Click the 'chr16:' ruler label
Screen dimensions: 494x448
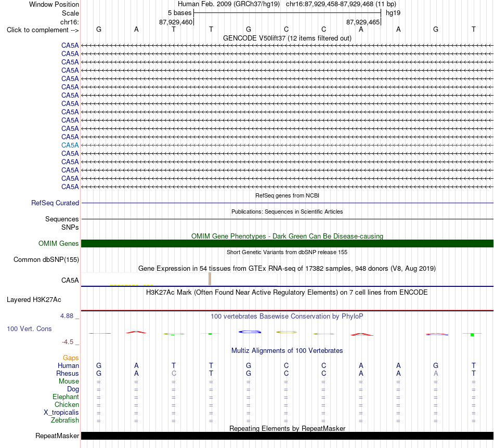tap(70, 22)
